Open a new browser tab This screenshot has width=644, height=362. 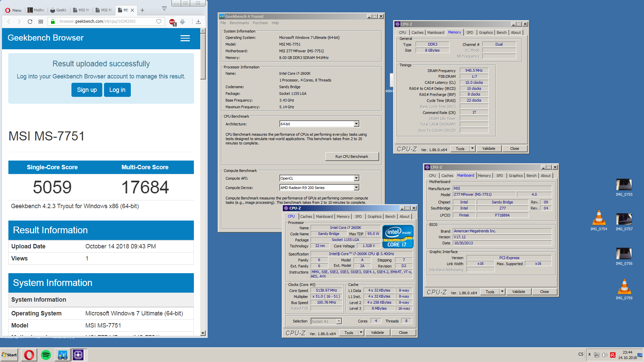[x=142, y=10]
